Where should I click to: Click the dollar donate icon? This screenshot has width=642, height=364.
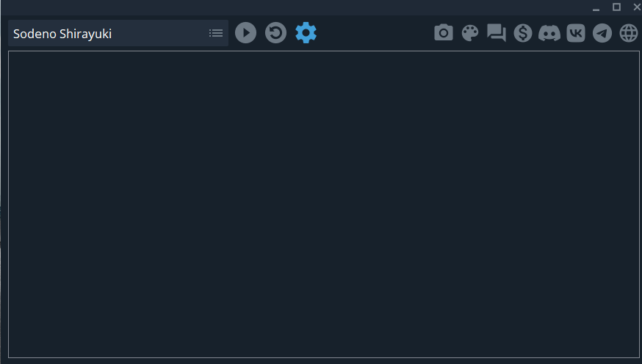pyautogui.click(x=523, y=33)
